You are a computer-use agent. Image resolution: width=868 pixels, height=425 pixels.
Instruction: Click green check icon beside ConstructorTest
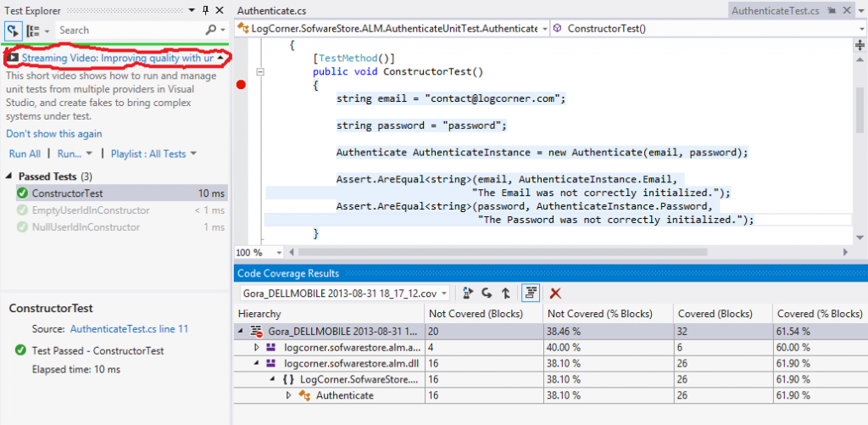click(x=23, y=193)
